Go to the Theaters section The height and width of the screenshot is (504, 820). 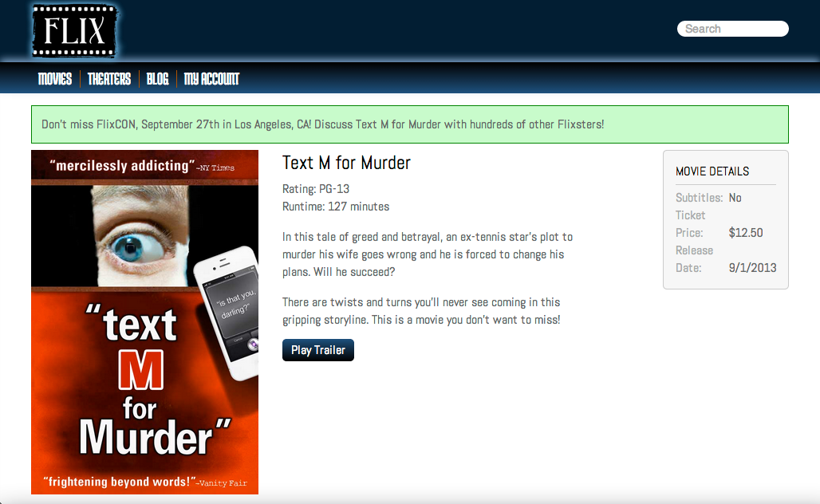(x=109, y=78)
